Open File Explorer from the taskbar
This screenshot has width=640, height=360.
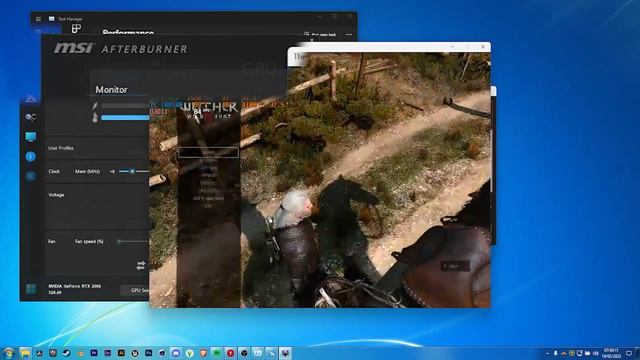25,353
